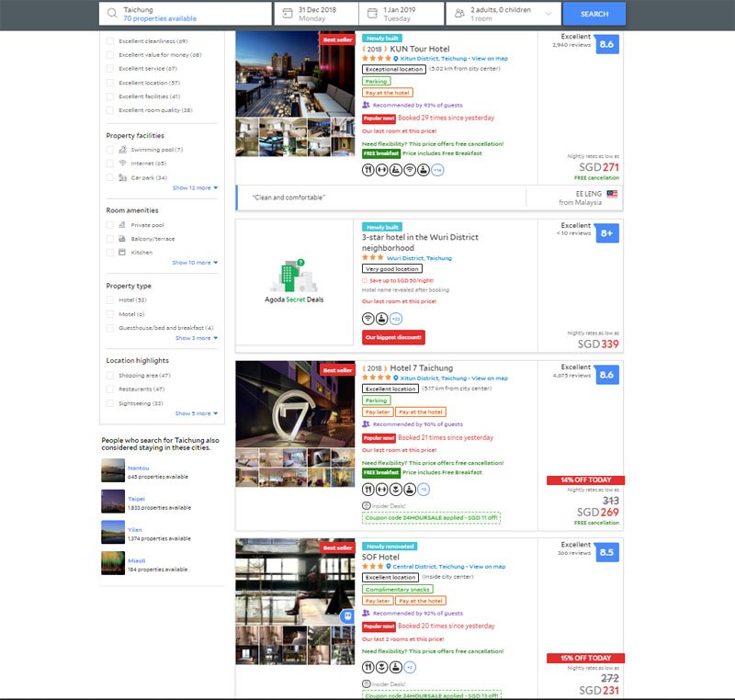The height and width of the screenshot is (700, 735).
Task: Filter by Shopping area location highlight
Action: tap(109, 376)
